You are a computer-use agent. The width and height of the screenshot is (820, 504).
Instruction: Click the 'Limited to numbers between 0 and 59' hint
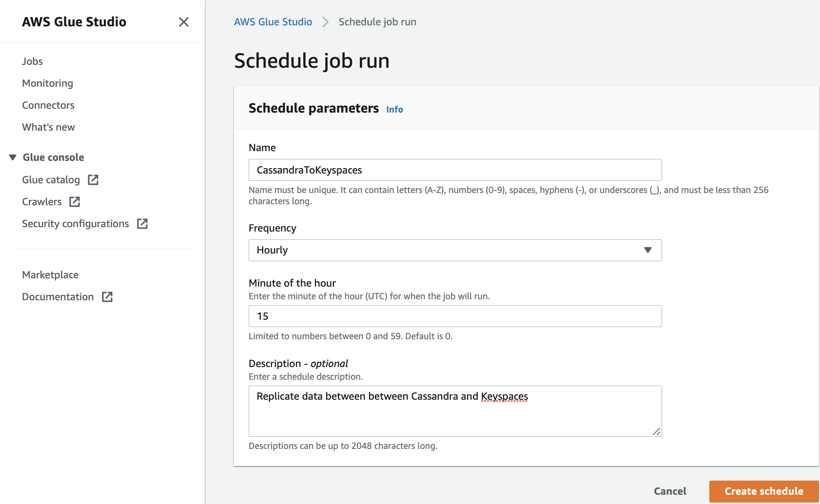pos(351,336)
